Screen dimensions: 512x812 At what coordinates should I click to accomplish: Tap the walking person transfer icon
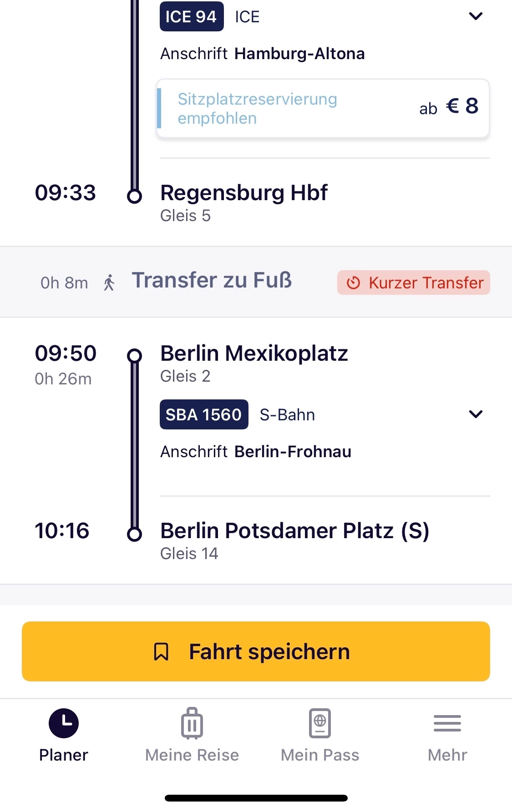click(109, 282)
